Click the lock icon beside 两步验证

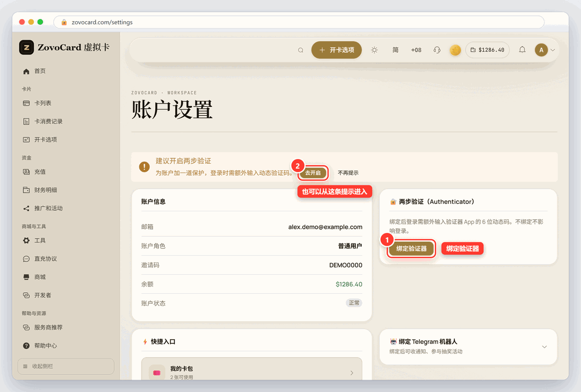tap(393, 202)
